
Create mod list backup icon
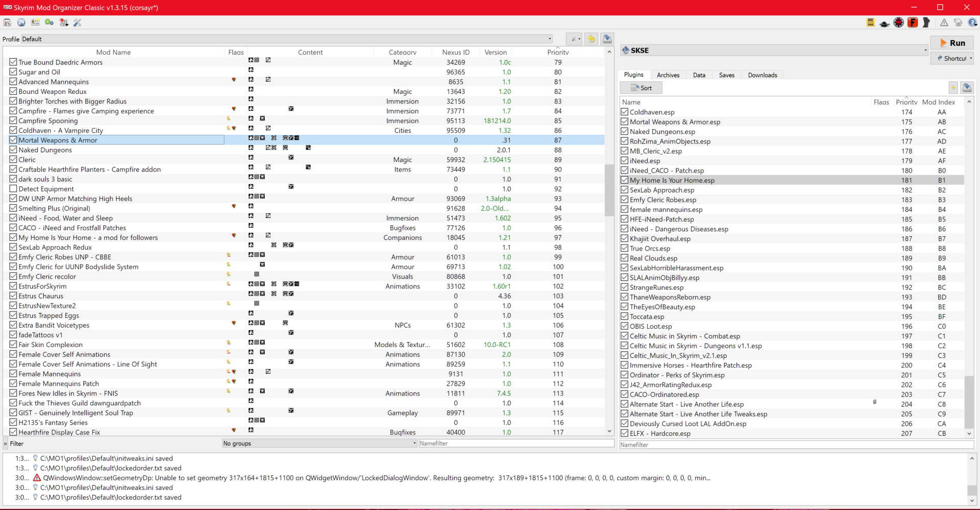[x=607, y=39]
